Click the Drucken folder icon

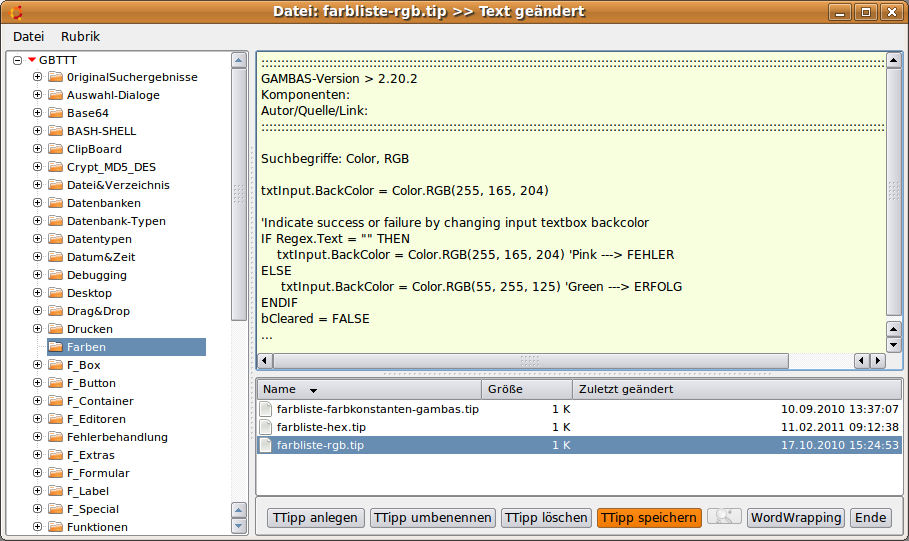pos(56,329)
